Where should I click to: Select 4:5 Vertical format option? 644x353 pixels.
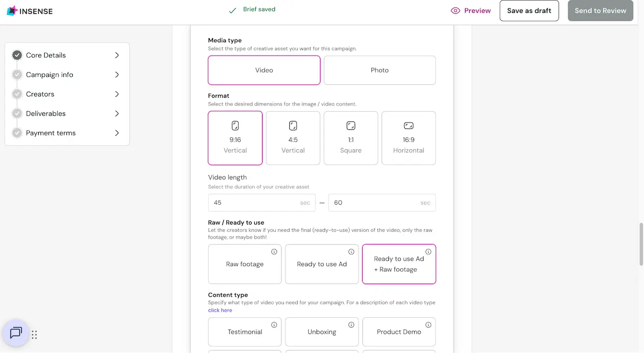click(293, 138)
